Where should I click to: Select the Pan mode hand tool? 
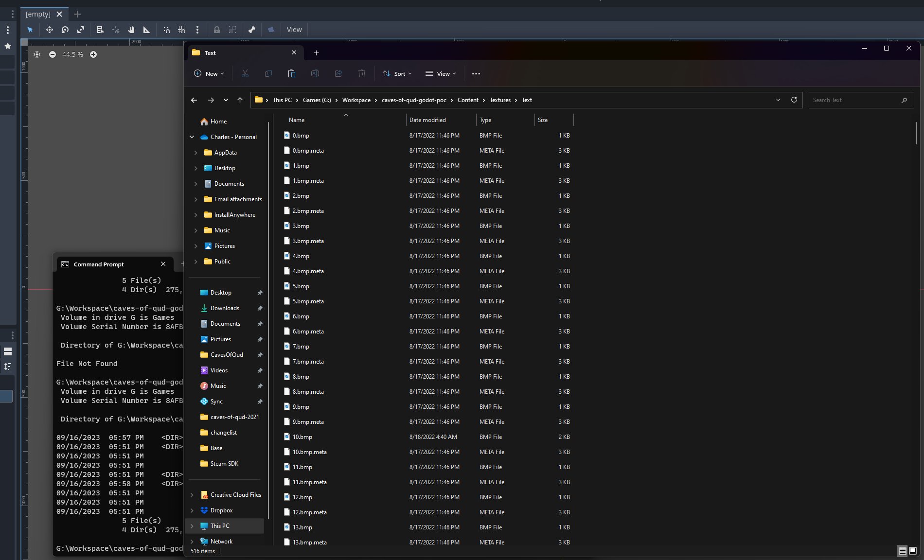pyautogui.click(x=131, y=30)
